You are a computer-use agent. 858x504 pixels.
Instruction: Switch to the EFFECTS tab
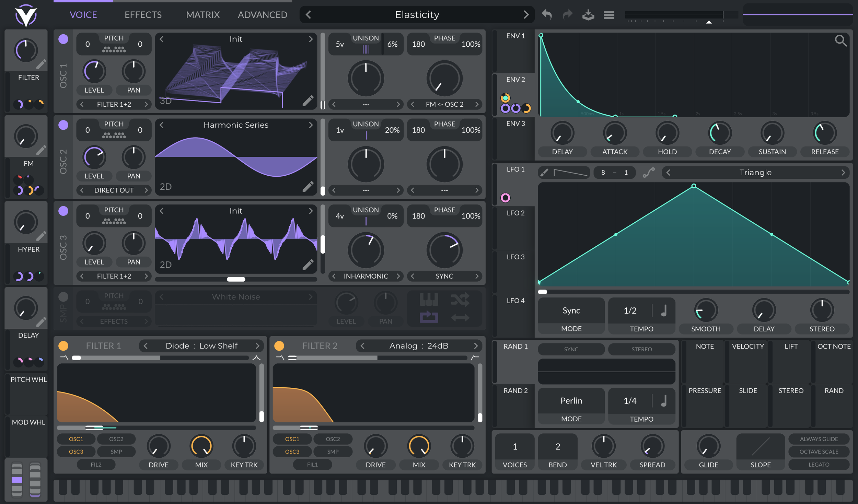[x=143, y=15]
